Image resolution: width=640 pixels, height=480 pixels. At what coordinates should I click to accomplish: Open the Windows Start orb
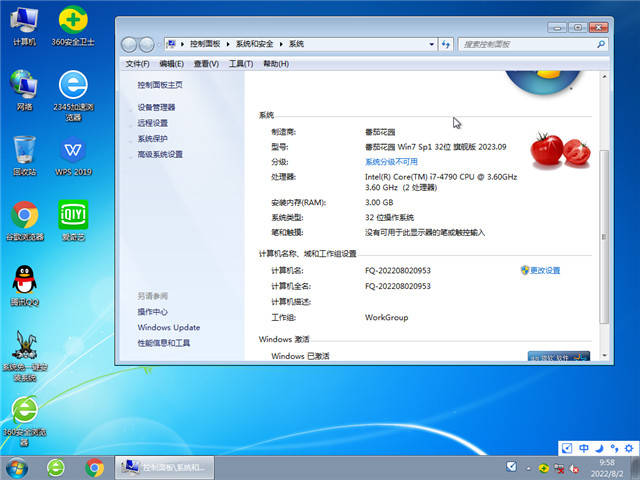point(17,468)
